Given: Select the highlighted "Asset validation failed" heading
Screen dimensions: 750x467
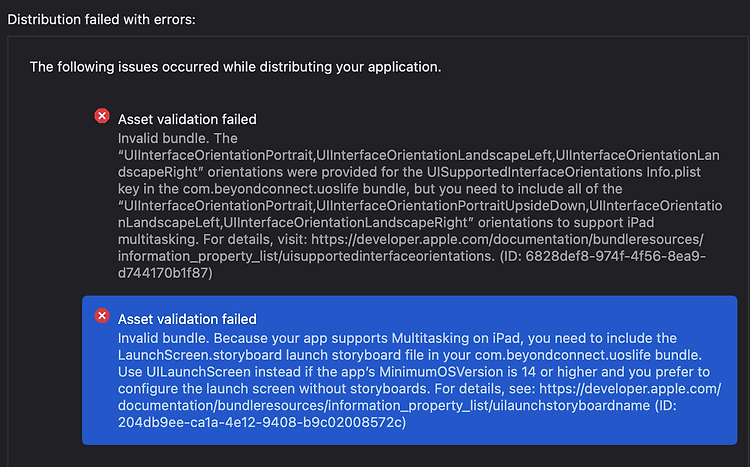Looking at the screenshot, I should pos(187,319).
